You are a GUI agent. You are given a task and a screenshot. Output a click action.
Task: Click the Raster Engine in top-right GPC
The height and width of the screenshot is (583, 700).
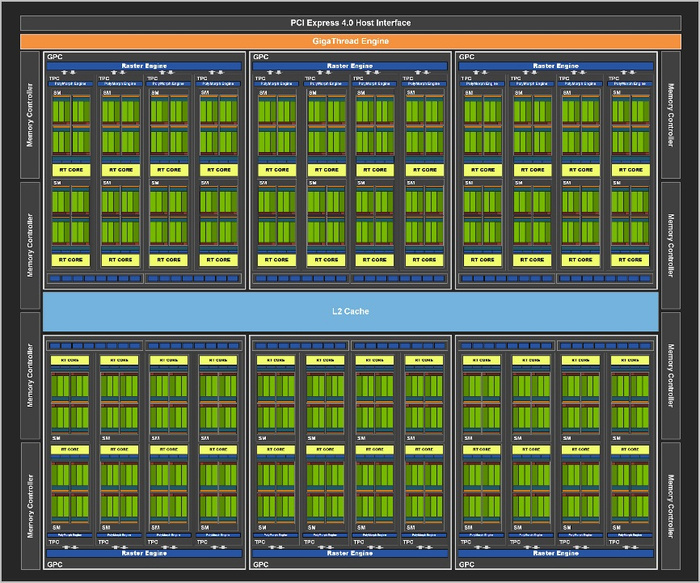(x=555, y=66)
